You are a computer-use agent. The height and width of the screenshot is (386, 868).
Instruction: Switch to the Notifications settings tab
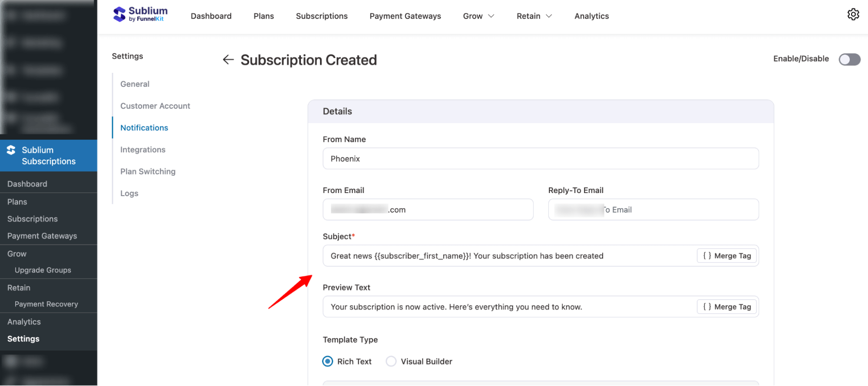coord(144,128)
